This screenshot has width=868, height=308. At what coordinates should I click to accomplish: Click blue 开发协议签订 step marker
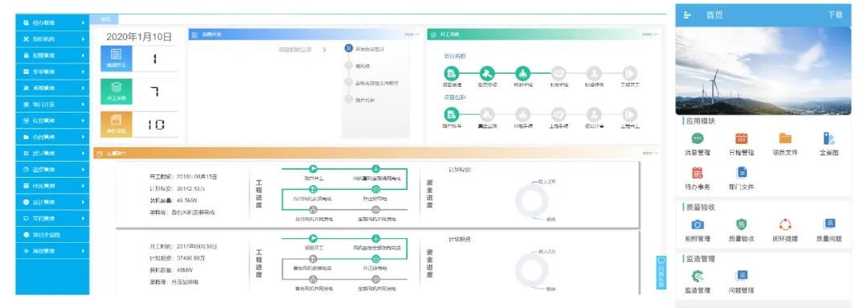pos(349,48)
